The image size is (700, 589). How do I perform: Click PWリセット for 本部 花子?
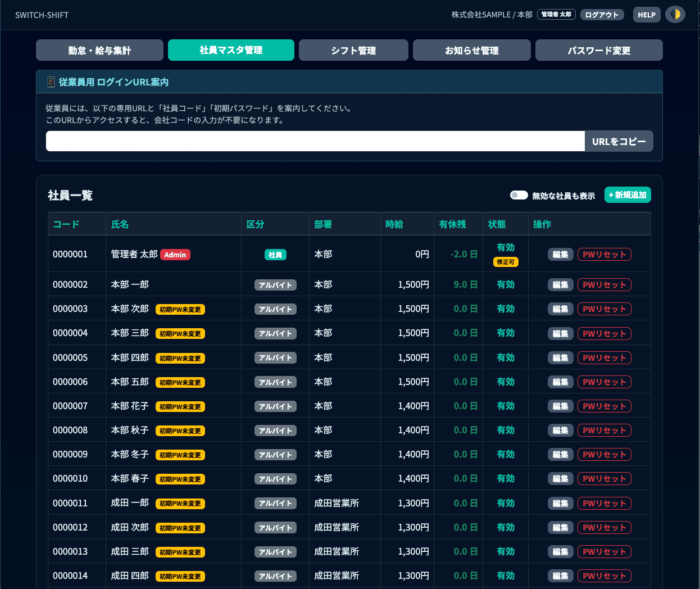pyautogui.click(x=604, y=406)
